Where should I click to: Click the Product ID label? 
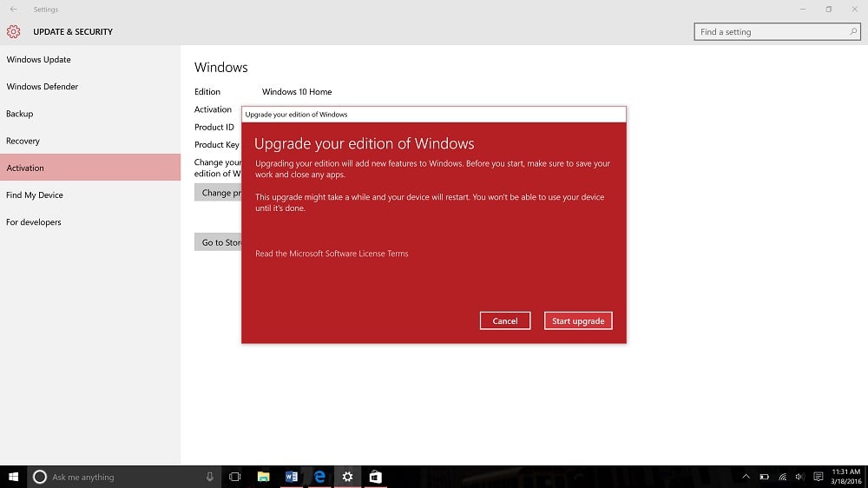click(214, 127)
